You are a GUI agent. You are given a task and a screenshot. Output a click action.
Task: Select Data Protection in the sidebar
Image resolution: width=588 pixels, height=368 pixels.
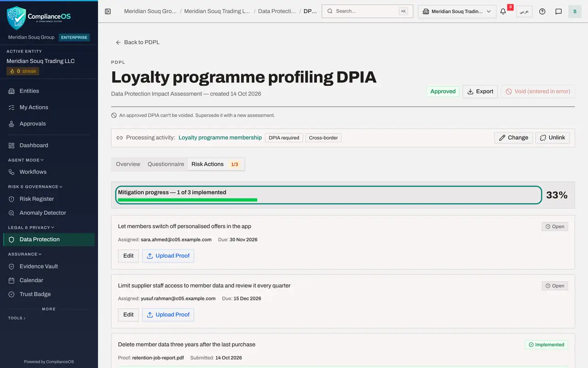click(49, 240)
